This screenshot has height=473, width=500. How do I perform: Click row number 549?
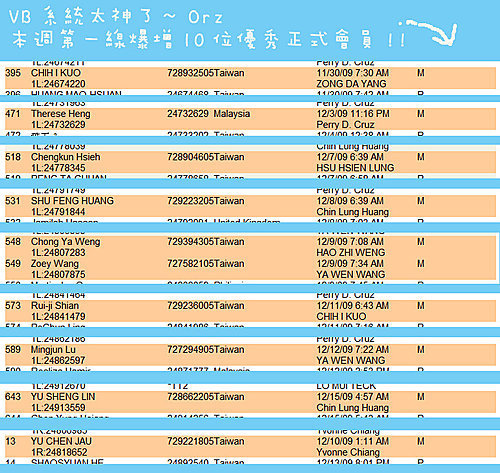coord(13,264)
